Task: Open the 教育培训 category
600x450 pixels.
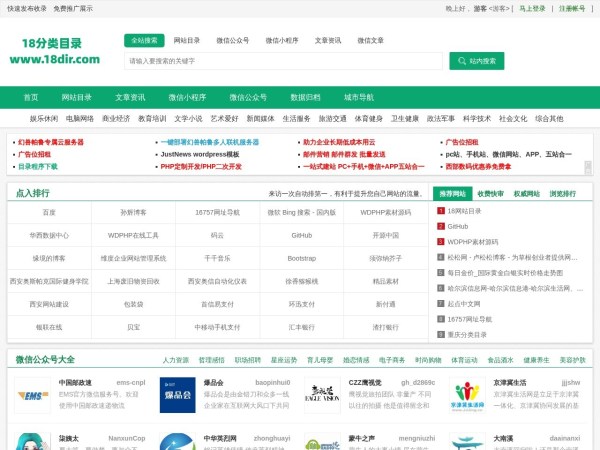Action: tap(152, 119)
